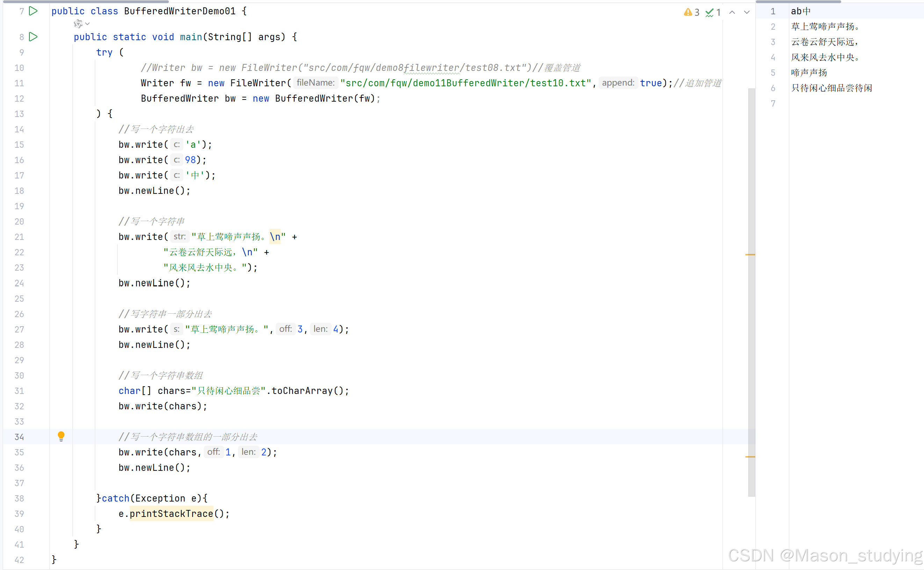Go to previous highlighted error arrow
924x570 pixels.
click(732, 13)
